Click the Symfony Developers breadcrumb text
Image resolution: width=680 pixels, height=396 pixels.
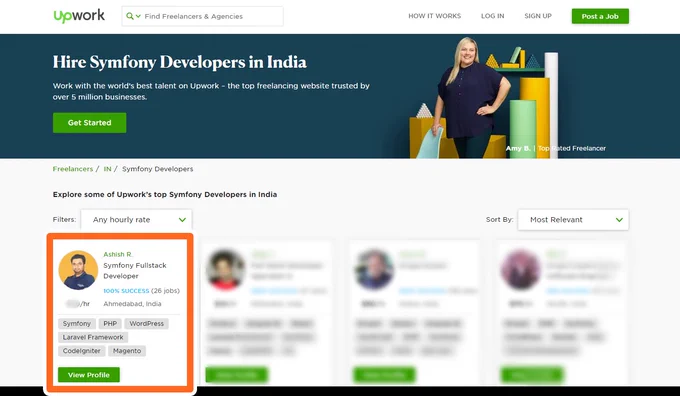[x=157, y=169]
